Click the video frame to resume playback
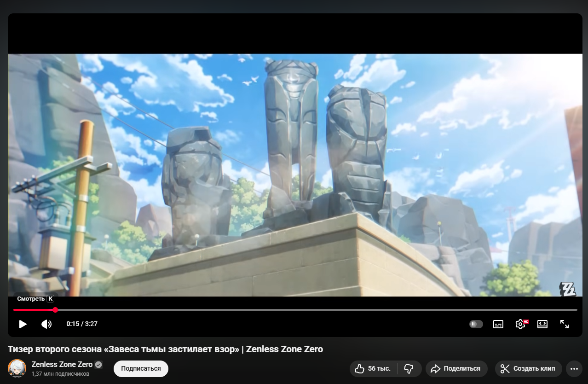Viewport: 588px width, 384px height. (x=295, y=175)
